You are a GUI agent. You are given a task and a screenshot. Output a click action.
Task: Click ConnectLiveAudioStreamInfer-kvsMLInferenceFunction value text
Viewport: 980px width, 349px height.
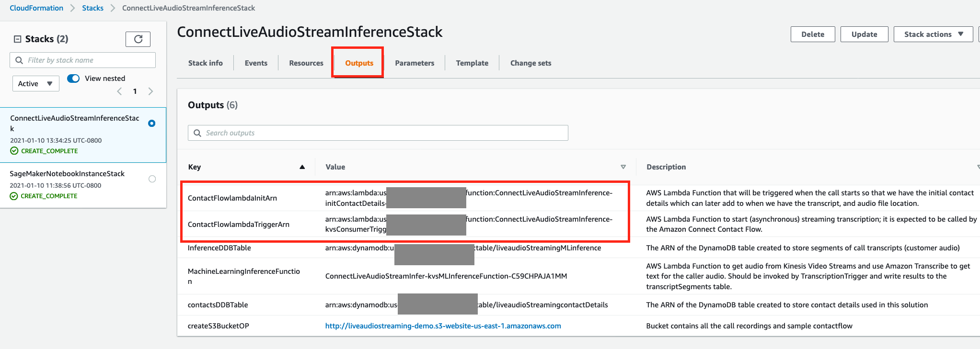point(446,276)
